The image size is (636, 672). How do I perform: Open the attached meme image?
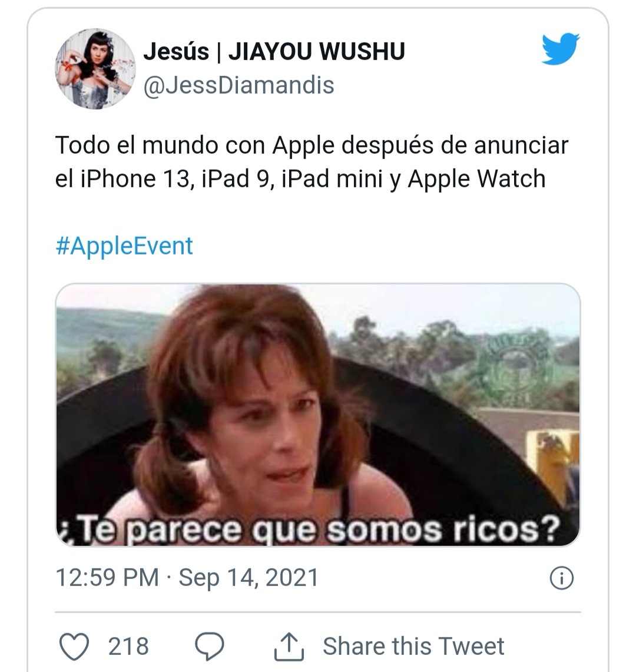pyautogui.click(x=318, y=415)
